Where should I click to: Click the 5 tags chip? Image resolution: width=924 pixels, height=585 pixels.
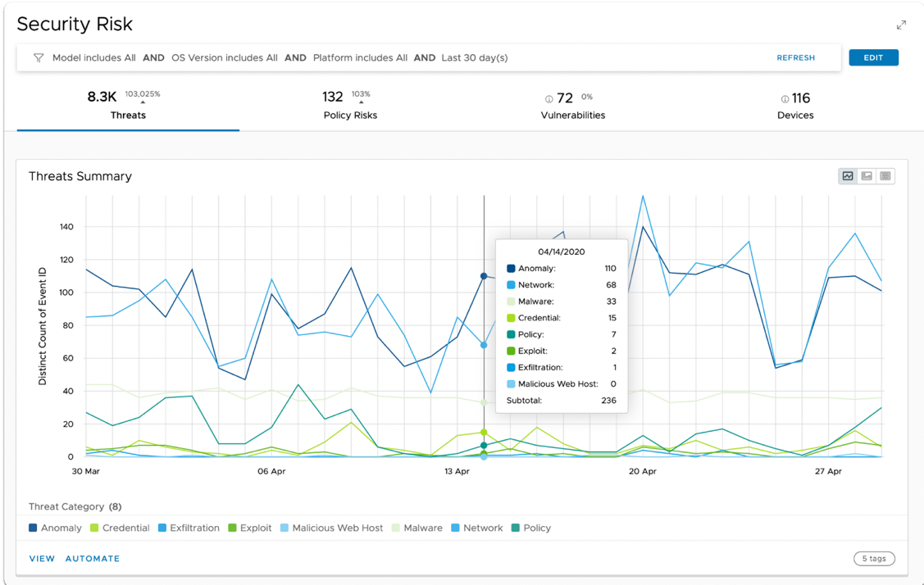874,558
